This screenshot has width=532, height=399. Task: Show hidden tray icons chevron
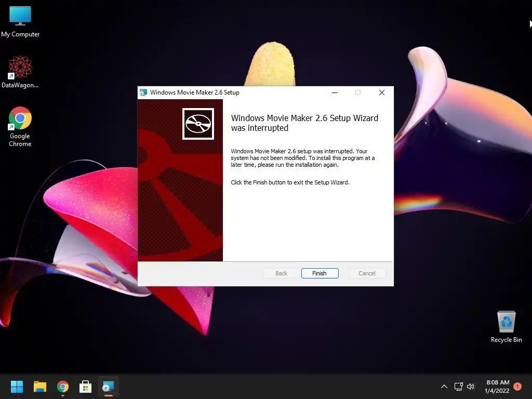[x=444, y=387]
